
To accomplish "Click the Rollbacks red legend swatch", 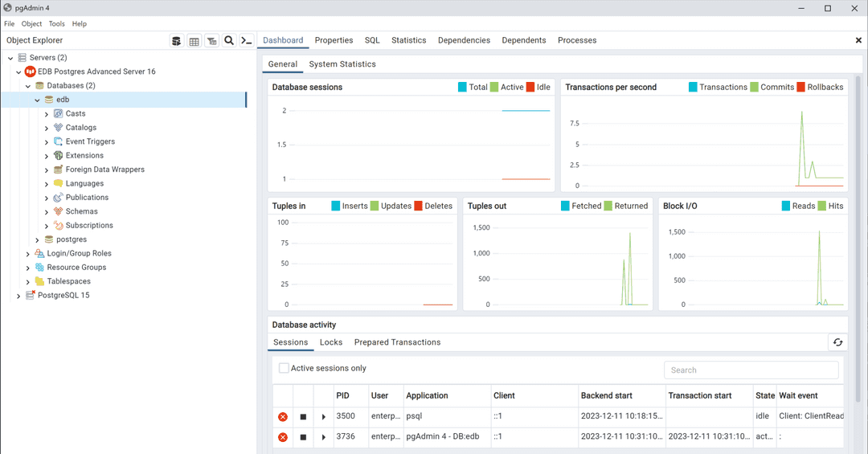I will 800,87.
